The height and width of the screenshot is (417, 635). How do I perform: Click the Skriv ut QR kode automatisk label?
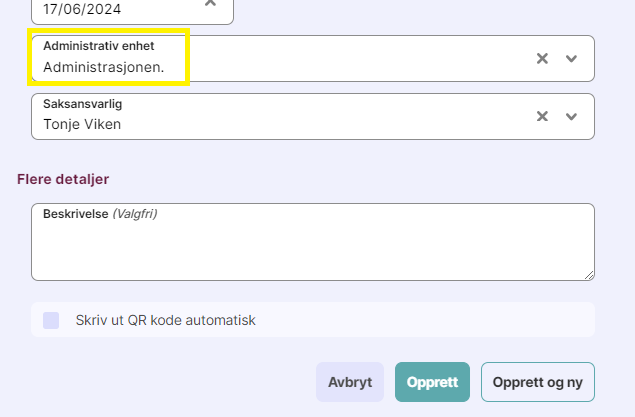click(165, 320)
